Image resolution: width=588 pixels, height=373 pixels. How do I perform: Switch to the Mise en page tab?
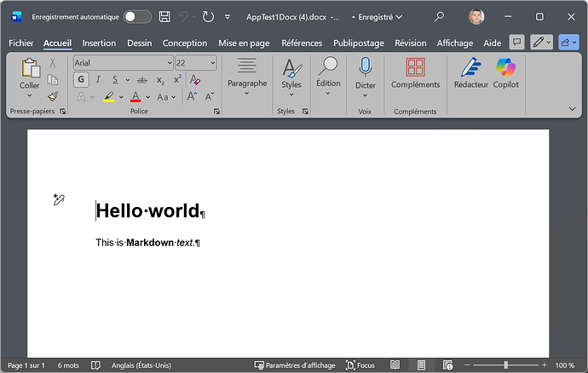coord(244,43)
